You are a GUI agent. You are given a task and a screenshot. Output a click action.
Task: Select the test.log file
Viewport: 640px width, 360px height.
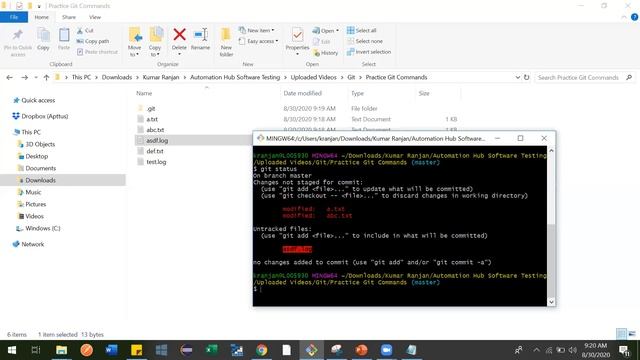pyautogui.click(x=156, y=162)
